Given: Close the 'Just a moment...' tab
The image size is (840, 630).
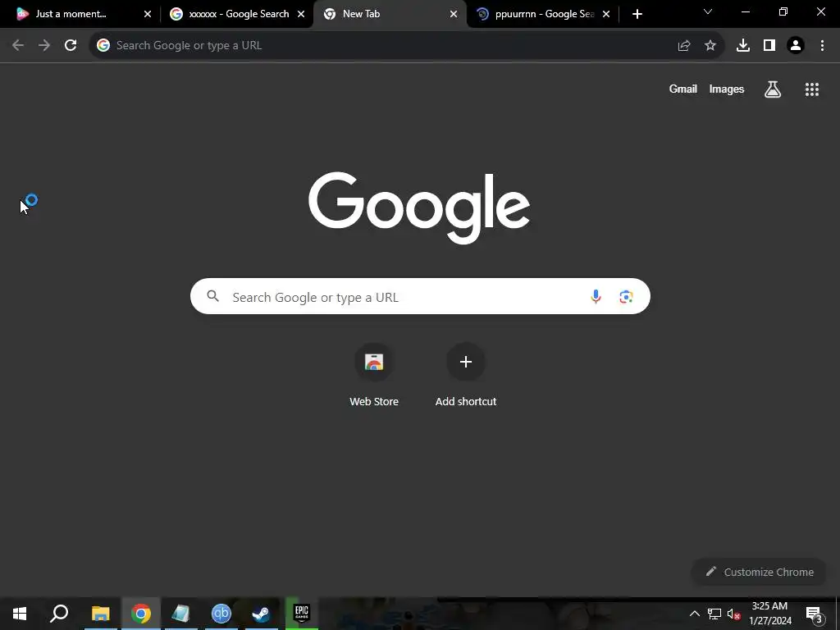Looking at the screenshot, I should click(x=148, y=14).
